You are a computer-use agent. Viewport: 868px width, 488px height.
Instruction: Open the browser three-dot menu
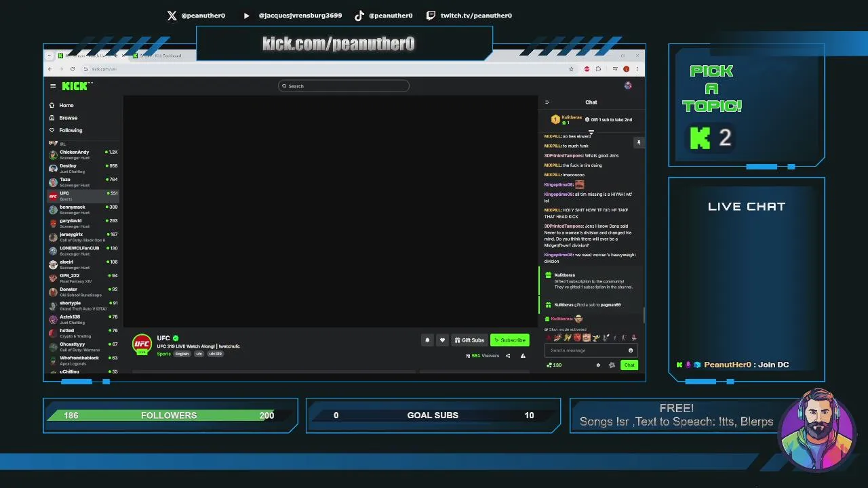click(637, 69)
